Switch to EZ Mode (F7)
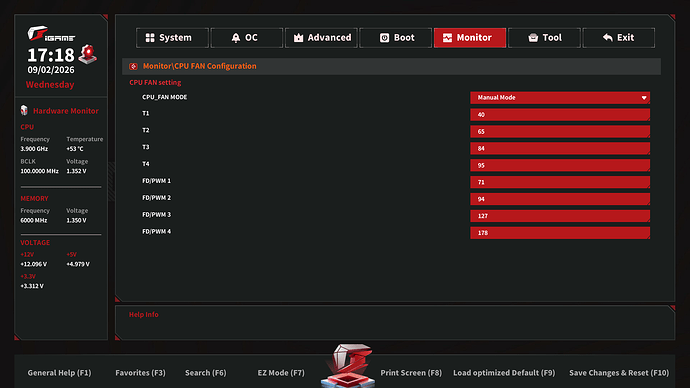Viewport: 690px width, 388px height. tap(281, 373)
